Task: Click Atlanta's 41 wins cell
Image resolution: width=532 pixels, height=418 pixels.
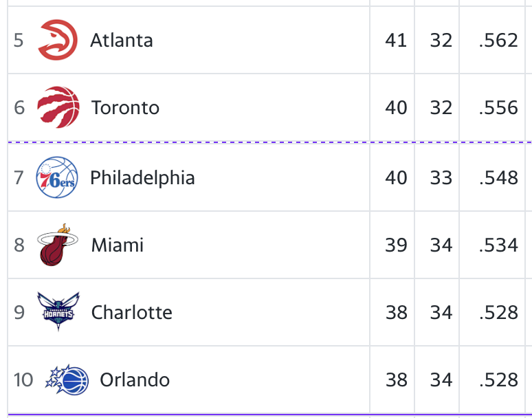Action: coord(396,40)
